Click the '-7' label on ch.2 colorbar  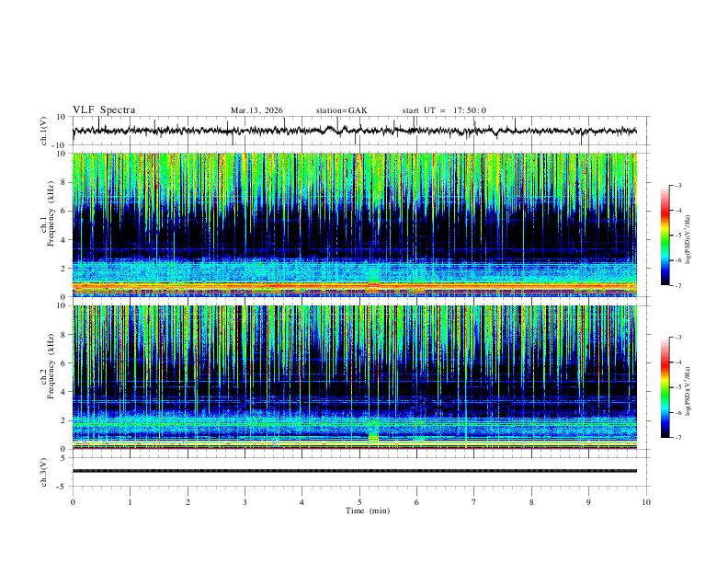coord(677,438)
